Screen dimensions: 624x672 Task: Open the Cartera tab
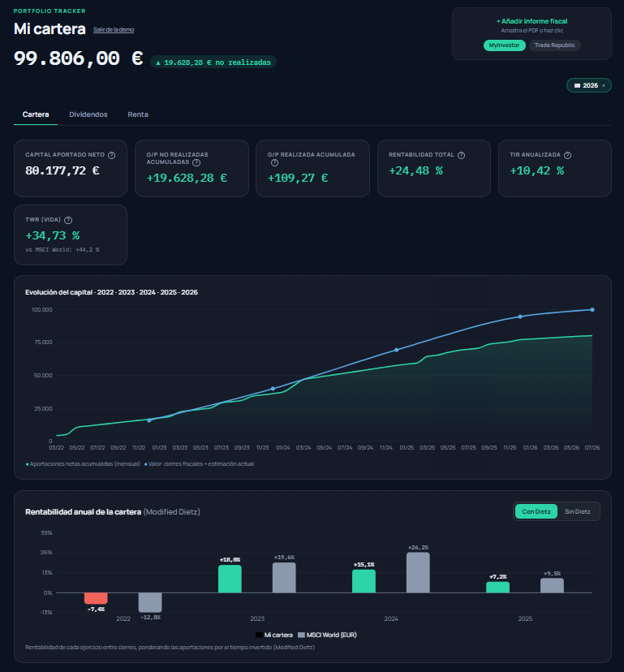(36, 114)
